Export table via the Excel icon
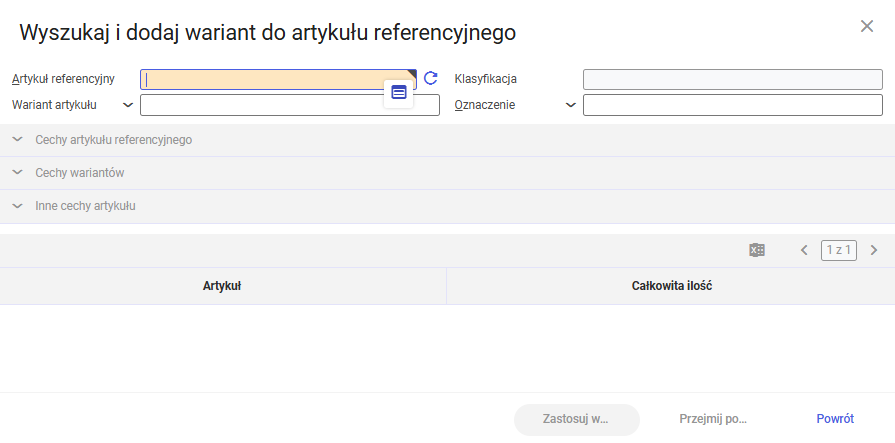 click(x=757, y=250)
